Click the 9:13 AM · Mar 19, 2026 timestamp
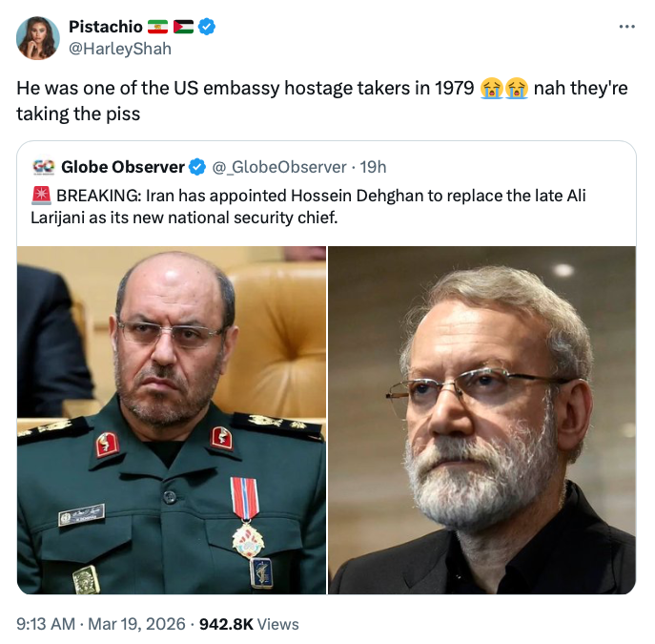This screenshot has width=655, height=644. pyautogui.click(x=99, y=624)
